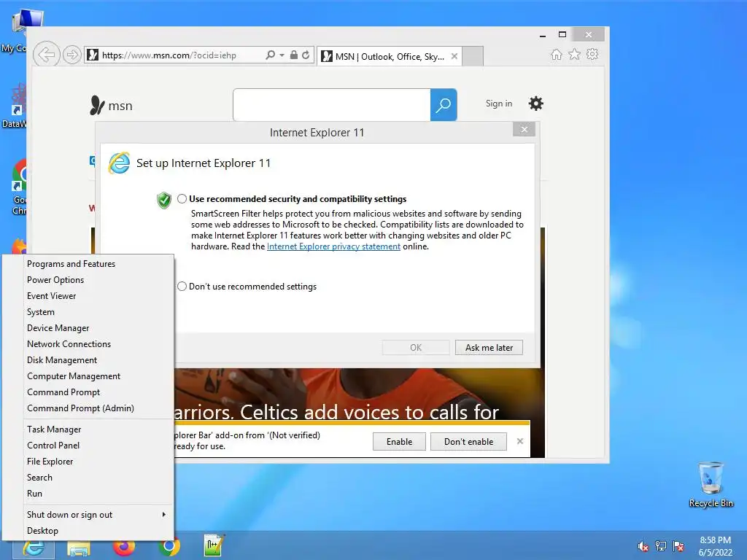
Task: Click the msn logo
Action: (111, 105)
